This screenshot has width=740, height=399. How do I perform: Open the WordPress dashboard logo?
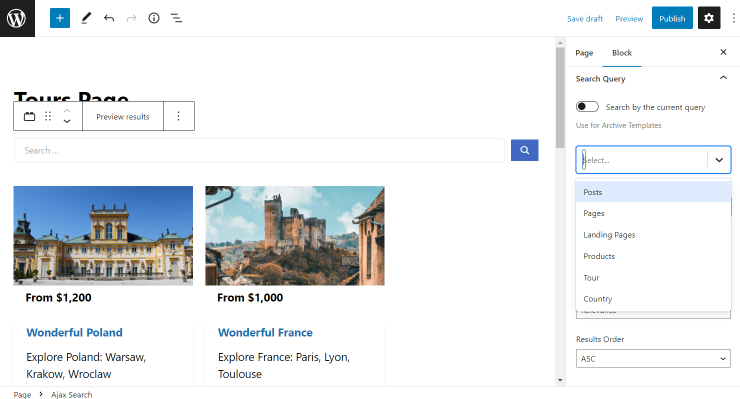click(x=17, y=18)
